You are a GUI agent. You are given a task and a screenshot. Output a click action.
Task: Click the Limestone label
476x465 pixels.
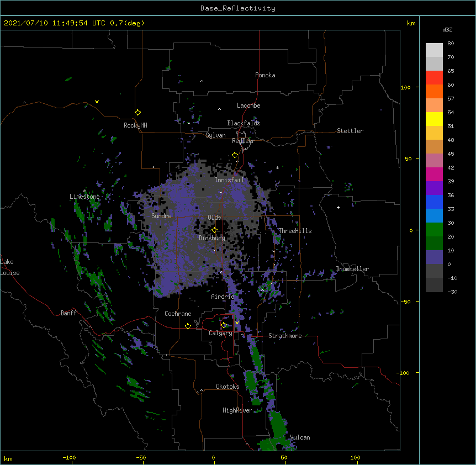coord(84,197)
